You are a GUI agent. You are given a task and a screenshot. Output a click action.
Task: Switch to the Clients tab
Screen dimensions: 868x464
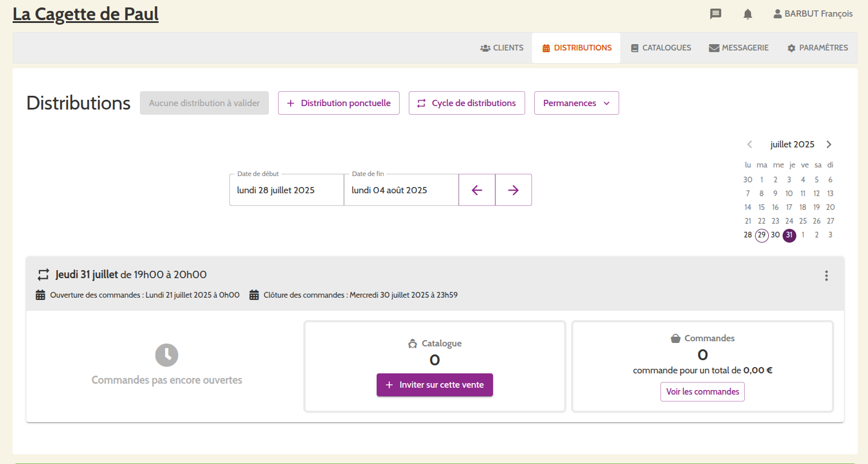[502, 48]
